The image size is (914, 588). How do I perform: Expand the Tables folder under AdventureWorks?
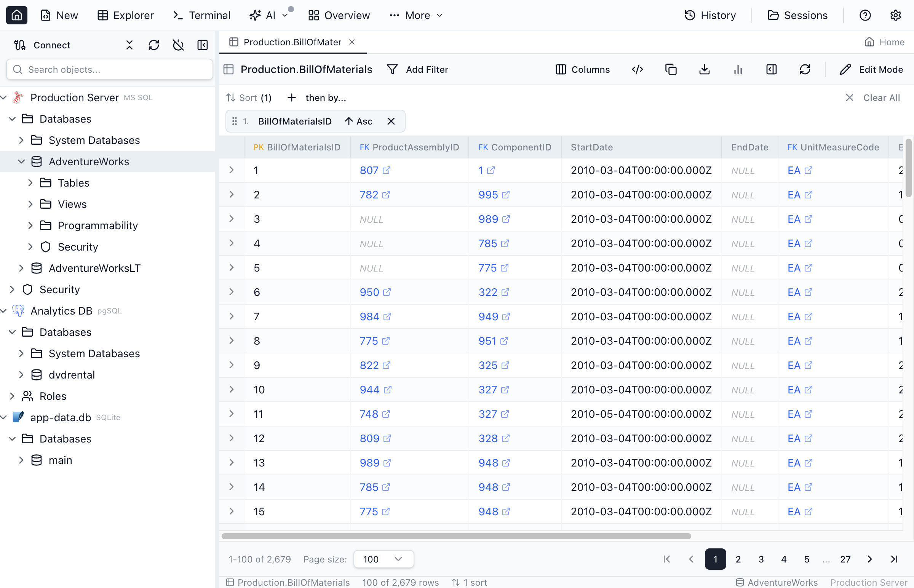31,182
